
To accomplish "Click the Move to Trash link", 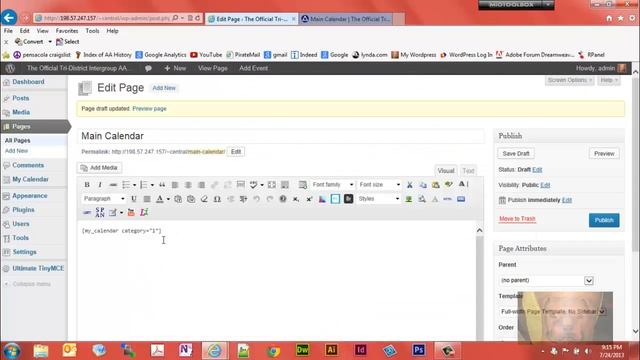I will pos(517,219).
